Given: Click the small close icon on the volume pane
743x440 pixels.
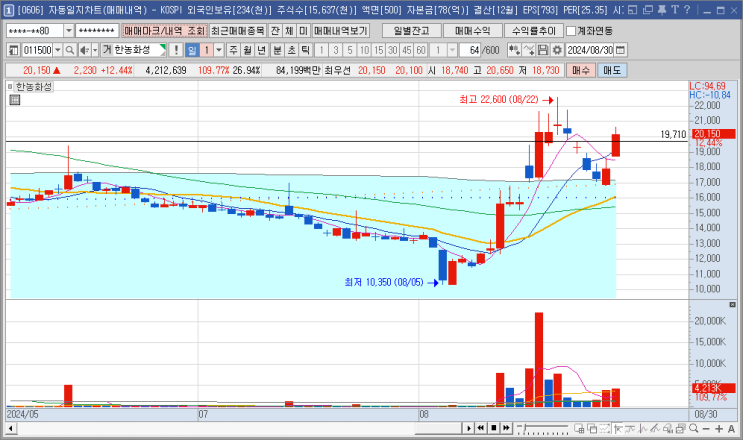Looking at the screenshot, I should coord(732,305).
